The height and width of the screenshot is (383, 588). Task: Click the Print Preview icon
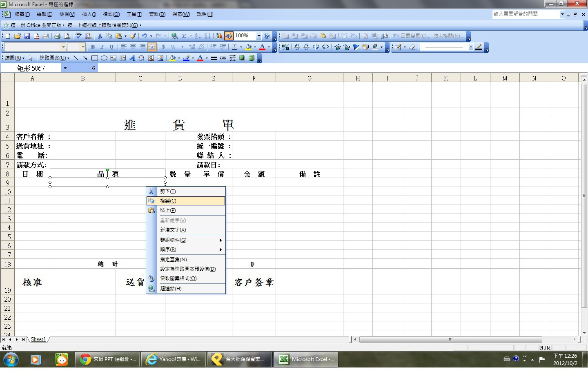click(x=67, y=36)
